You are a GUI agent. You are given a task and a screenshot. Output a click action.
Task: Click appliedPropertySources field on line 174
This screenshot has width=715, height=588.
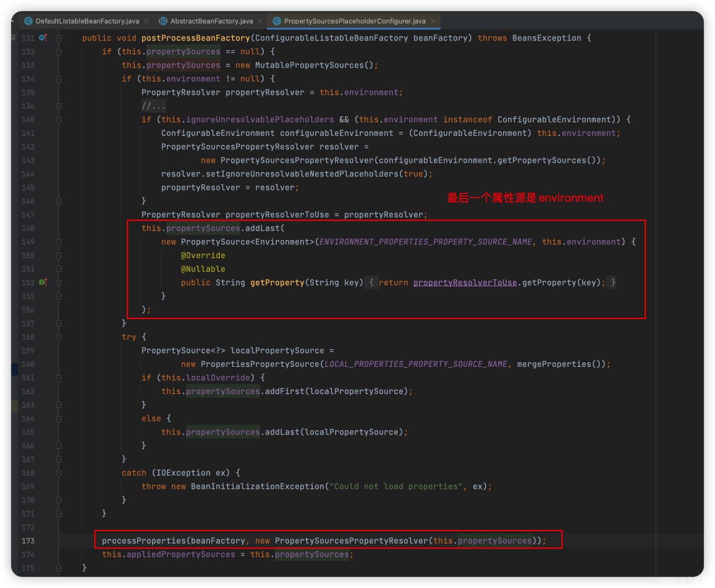point(181,555)
